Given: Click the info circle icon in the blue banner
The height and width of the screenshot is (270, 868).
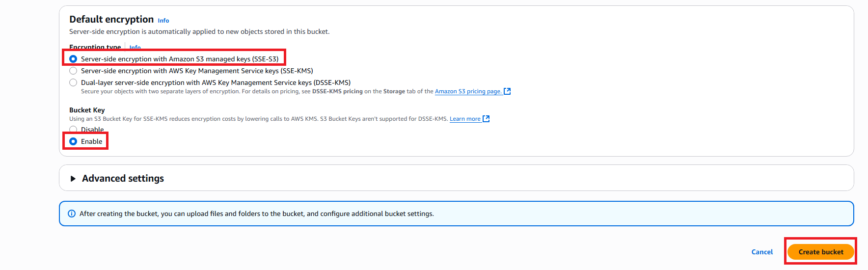Looking at the screenshot, I should [72, 214].
